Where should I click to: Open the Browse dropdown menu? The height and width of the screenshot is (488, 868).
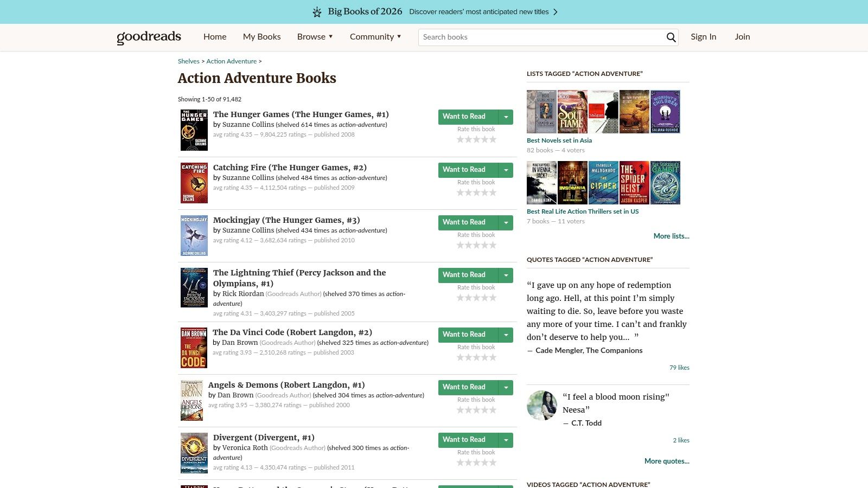pos(314,37)
